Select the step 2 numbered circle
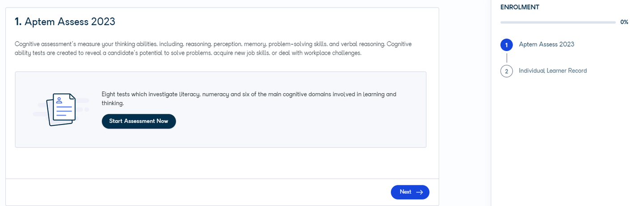Image resolution: width=644 pixels, height=206 pixels. (x=507, y=71)
